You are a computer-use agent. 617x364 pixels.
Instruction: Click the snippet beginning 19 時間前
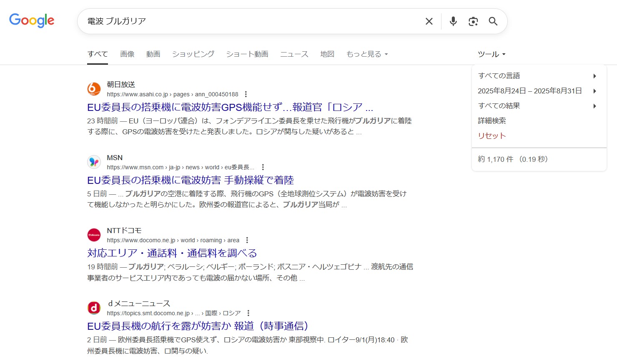tap(250, 272)
